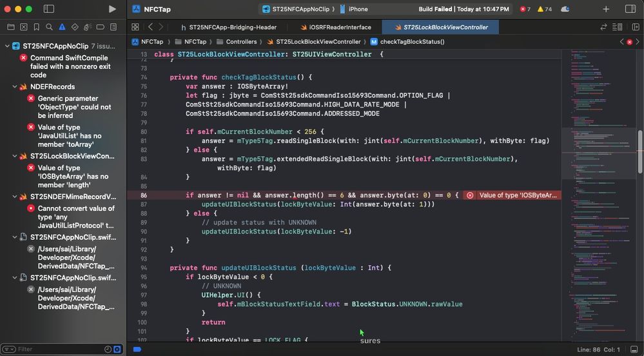Screen dimensions: 644x356
Task: Open the related items grid menu
Action: point(135,27)
